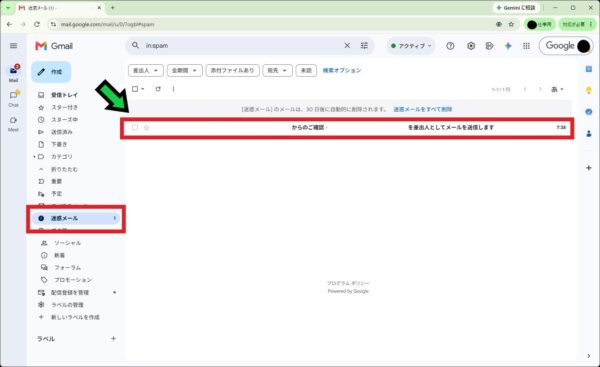Open Tasks in the right side panel
600x367 pixels.
point(589,112)
